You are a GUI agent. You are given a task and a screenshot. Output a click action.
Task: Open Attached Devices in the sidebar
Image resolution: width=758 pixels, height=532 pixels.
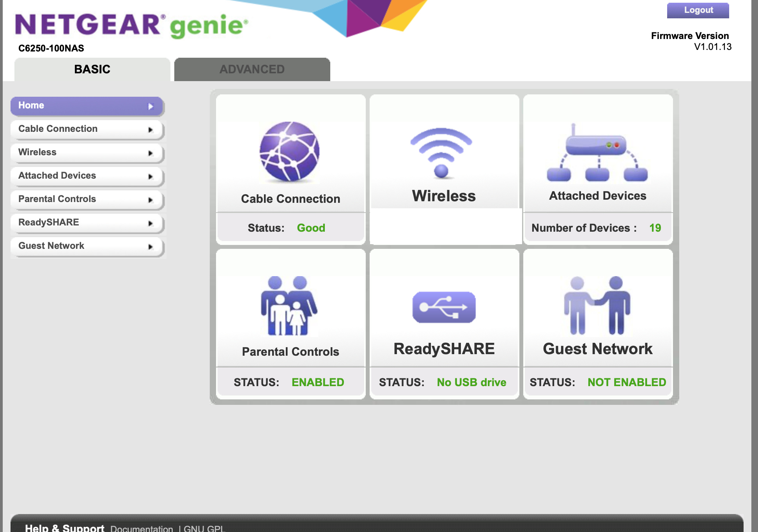point(87,176)
